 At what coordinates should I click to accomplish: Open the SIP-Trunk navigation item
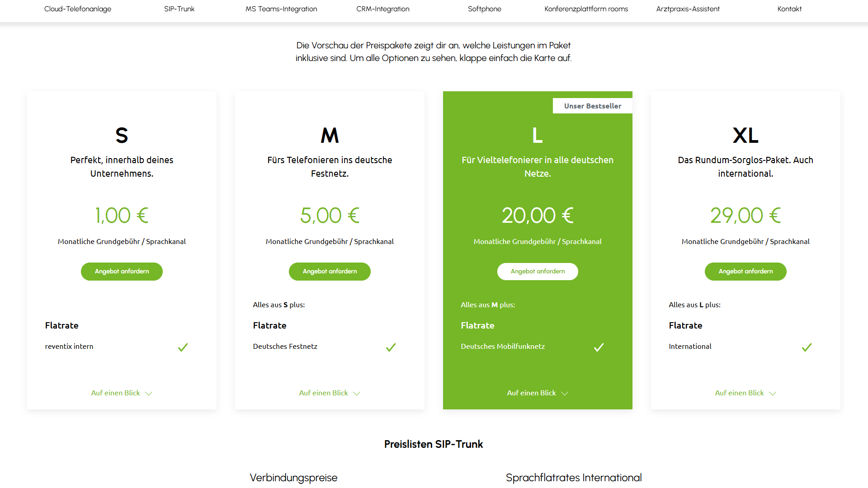point(179,9)
